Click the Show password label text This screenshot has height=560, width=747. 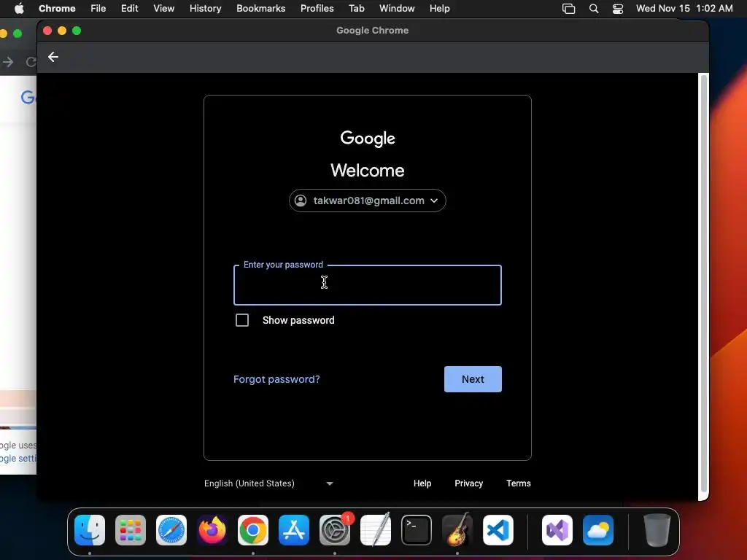click(x=298, y=320)
